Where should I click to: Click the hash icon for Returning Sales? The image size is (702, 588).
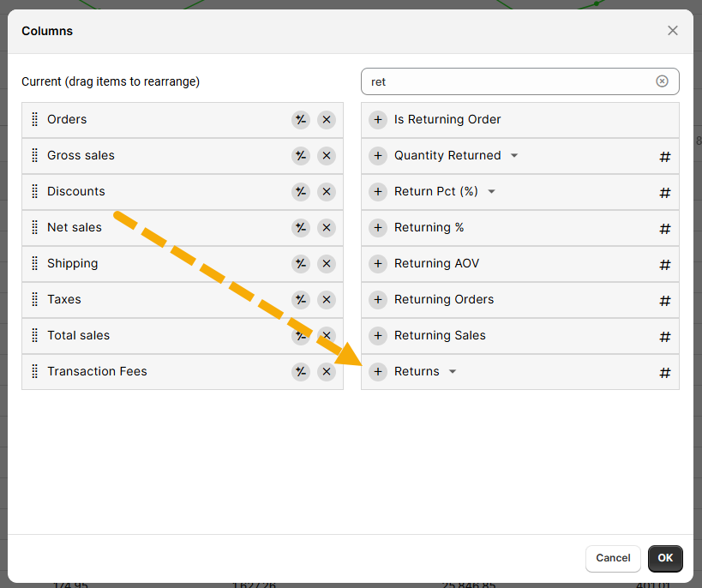664,337
